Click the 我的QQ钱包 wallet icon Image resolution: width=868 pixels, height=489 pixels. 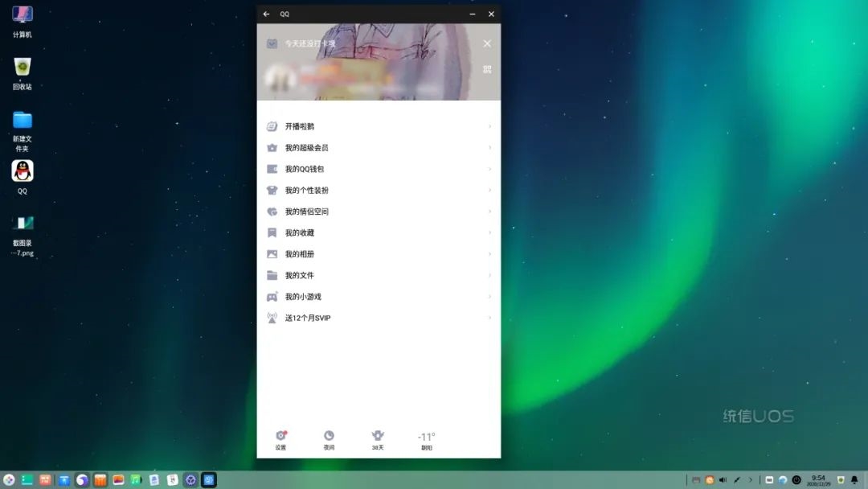point(272,169)
